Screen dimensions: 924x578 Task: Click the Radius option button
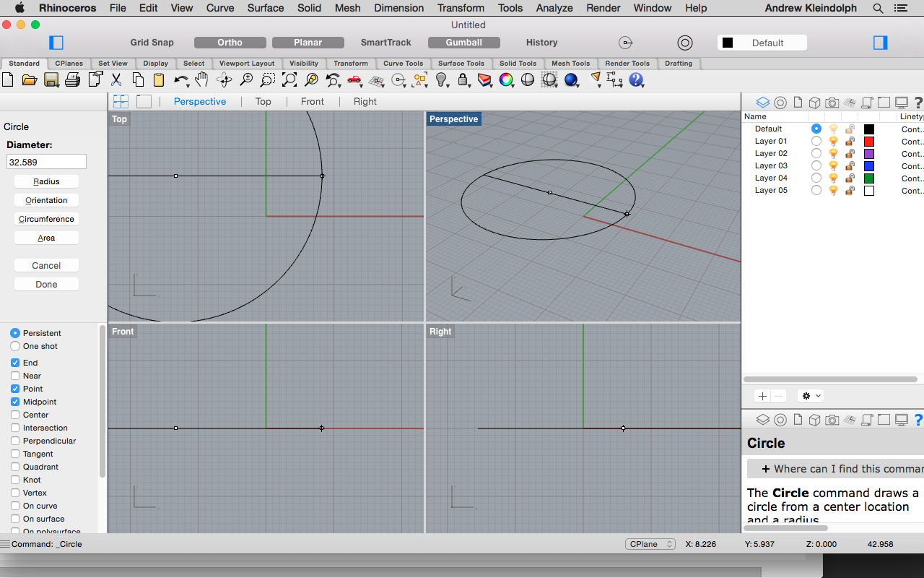pos(46,181)
